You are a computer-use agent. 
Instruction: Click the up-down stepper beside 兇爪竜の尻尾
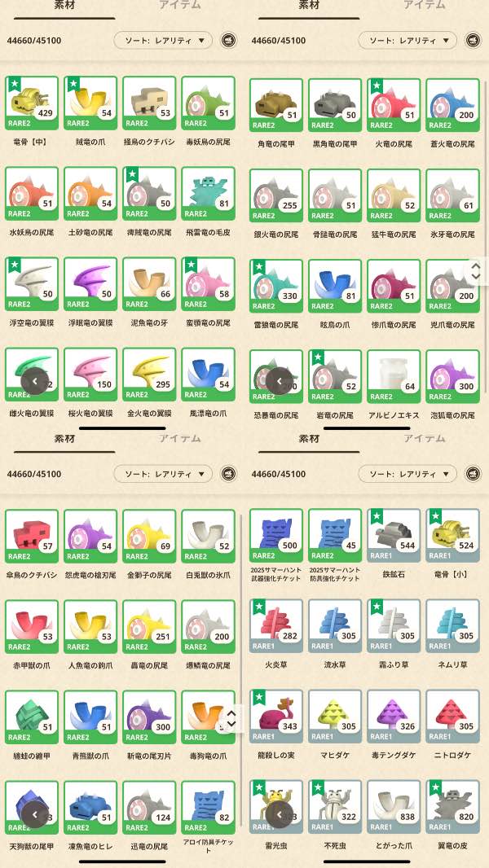(476, 270)
